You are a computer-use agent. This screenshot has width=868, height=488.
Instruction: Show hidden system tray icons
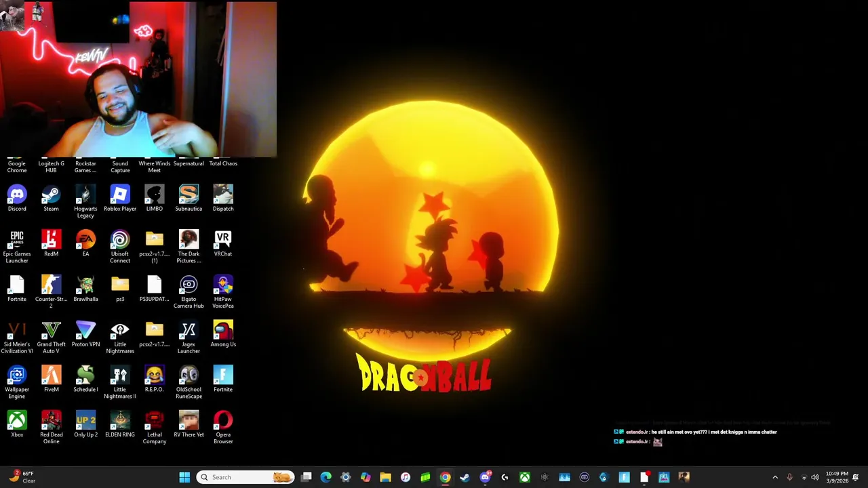point(775,477)
